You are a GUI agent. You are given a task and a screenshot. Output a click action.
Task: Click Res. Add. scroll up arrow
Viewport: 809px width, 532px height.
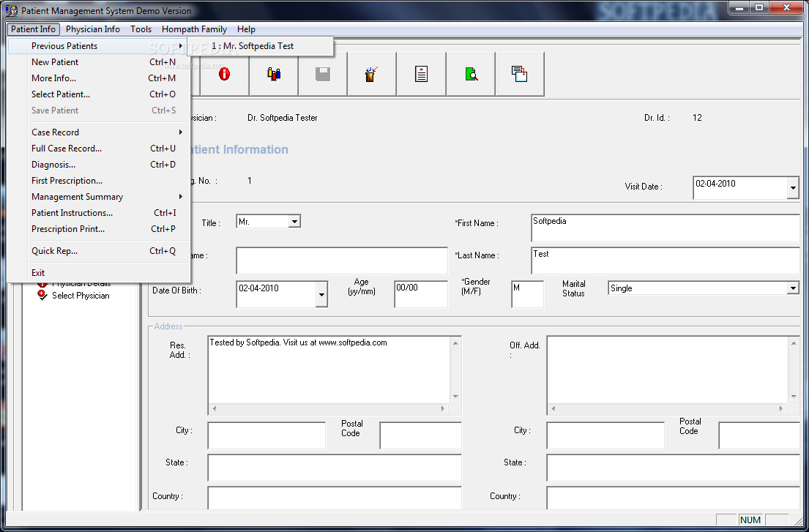[x=455, y=342]
